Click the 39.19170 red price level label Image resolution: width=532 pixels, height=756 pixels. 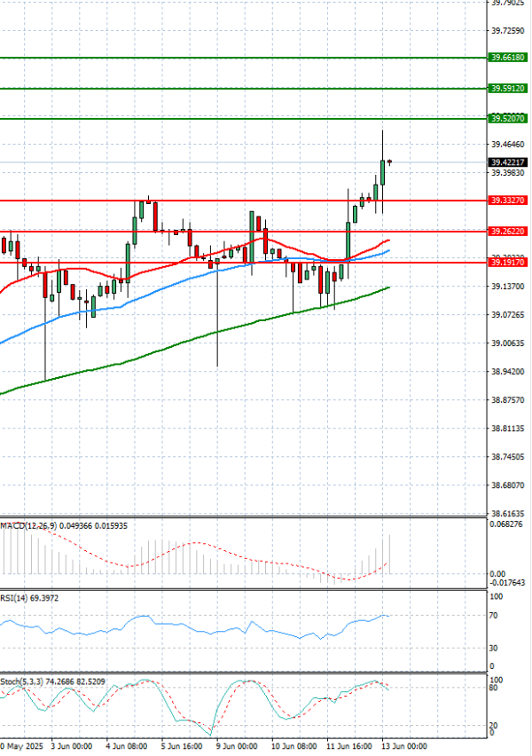tap(507, 263)
